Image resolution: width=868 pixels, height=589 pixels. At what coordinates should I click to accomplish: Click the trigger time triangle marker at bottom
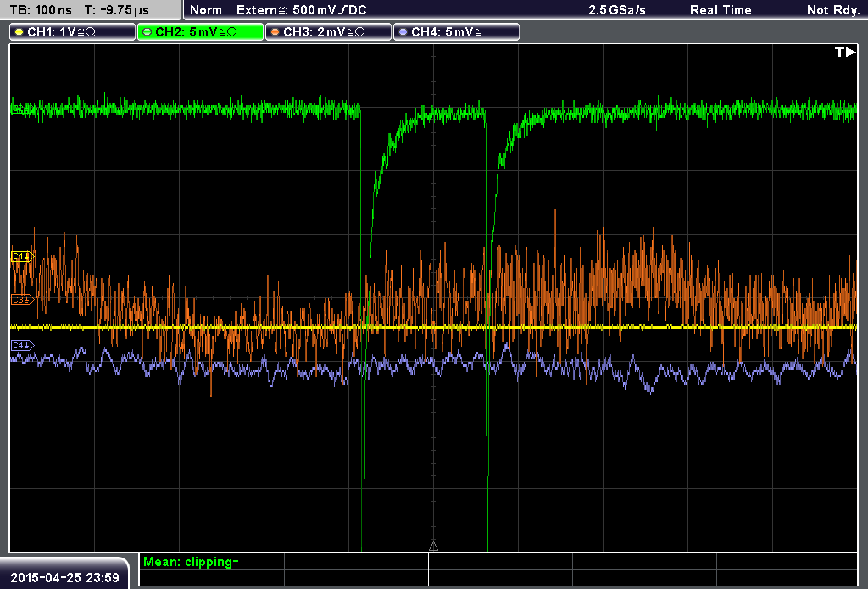tap(433, 547)
